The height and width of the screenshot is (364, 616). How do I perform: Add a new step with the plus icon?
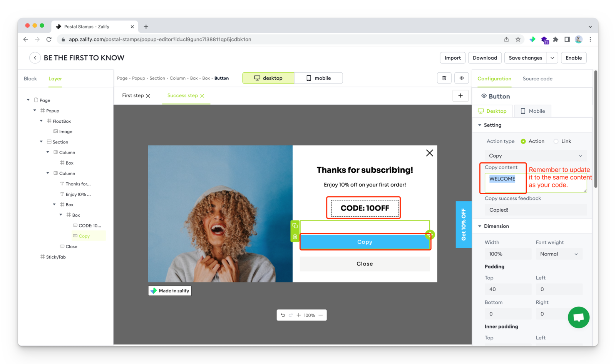click(460, 96)
